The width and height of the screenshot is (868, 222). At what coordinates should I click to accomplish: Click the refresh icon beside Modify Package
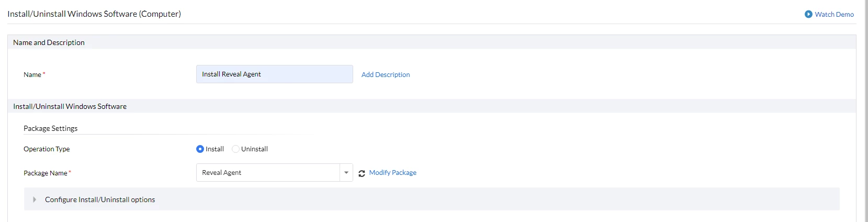click(362, 173)
